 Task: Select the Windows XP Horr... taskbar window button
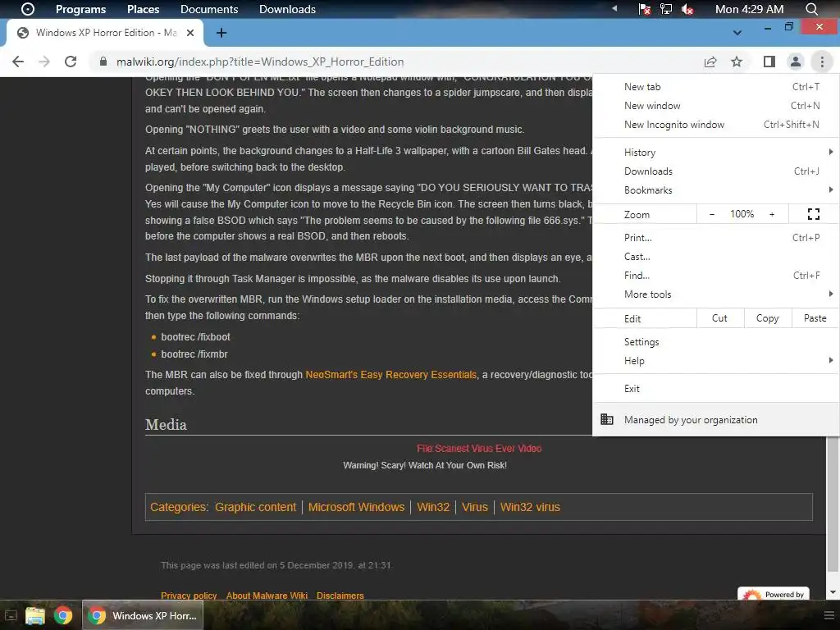point(143,615)
